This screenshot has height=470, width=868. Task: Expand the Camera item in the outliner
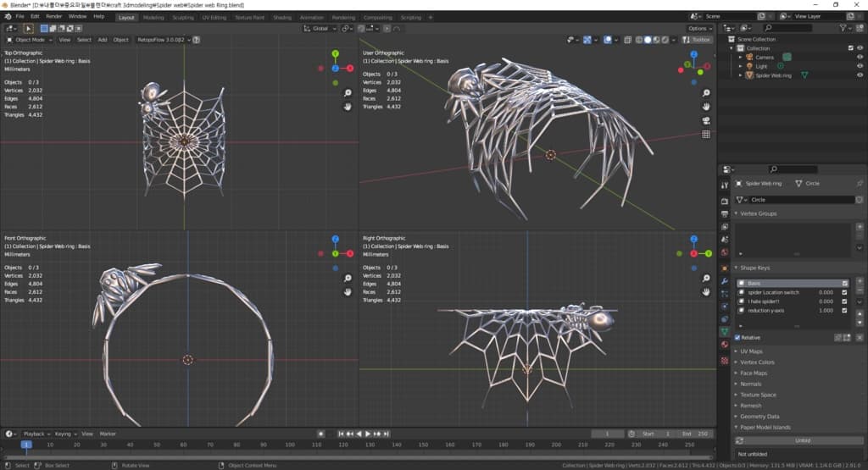click(x=740, y=57)
